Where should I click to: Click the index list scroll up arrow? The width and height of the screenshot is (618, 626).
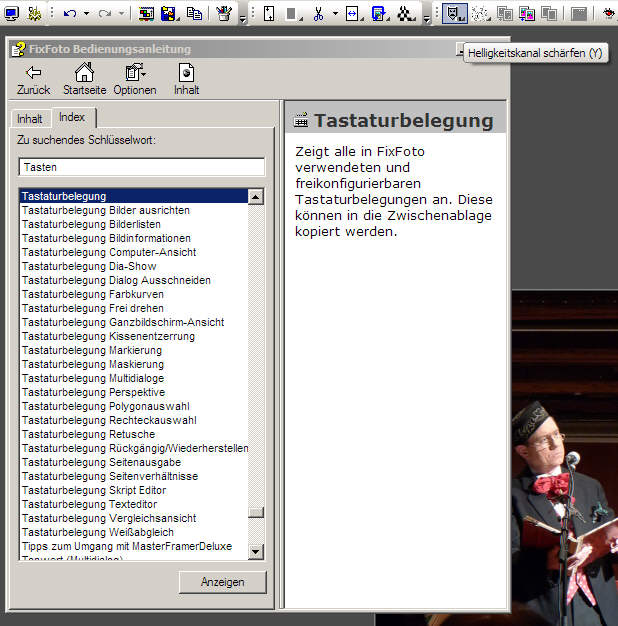256,197
